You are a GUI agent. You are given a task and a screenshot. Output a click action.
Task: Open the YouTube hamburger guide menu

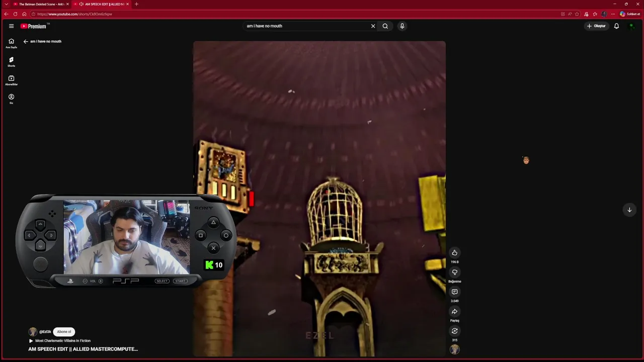pyautogui.click(x=11, y=26)
